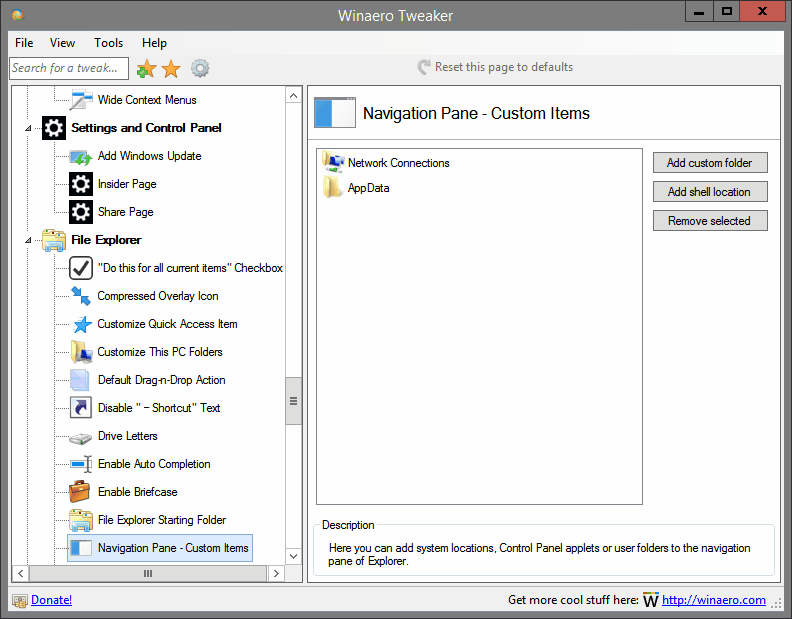792x619 pixels.
Task: Click the File Explorer category folder icon
Action: click(x=54, y=240)
